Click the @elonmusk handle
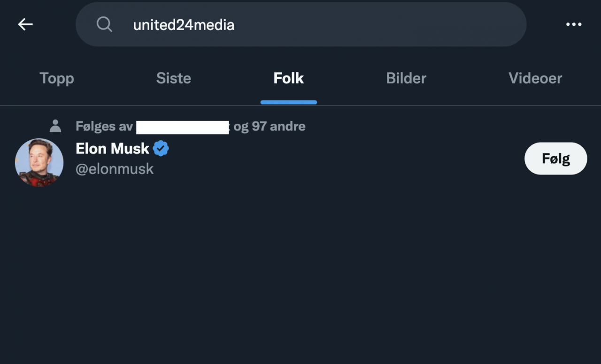 [x=115, y=169]
